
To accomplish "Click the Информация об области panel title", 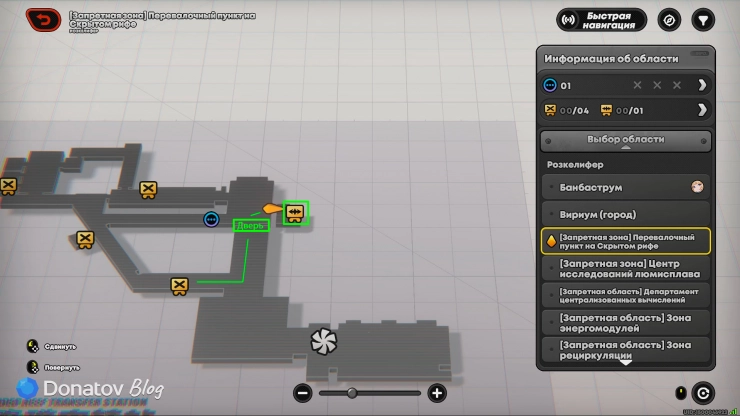I will (x=611, y=59).
